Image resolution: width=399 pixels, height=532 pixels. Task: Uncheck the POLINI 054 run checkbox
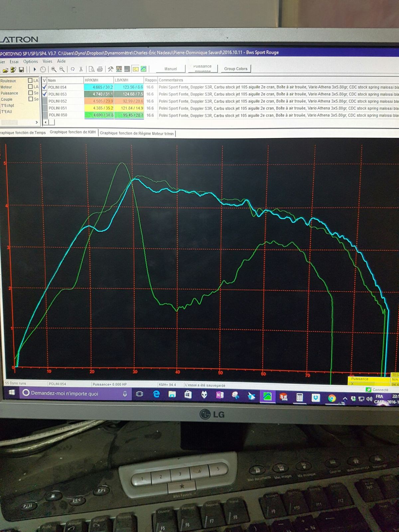click(45, 87)
